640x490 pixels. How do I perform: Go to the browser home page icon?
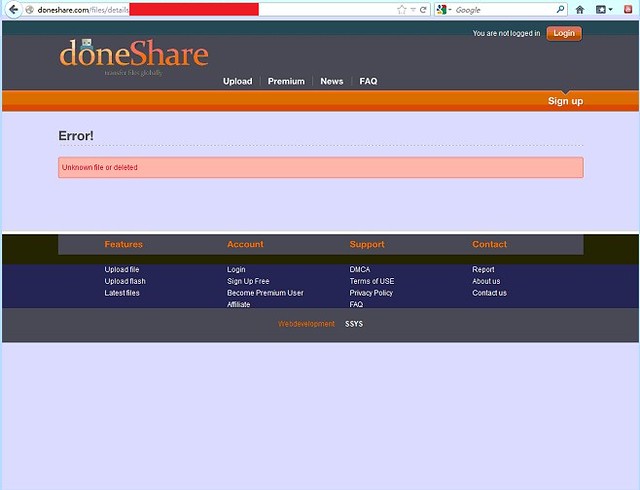[580, 9]
